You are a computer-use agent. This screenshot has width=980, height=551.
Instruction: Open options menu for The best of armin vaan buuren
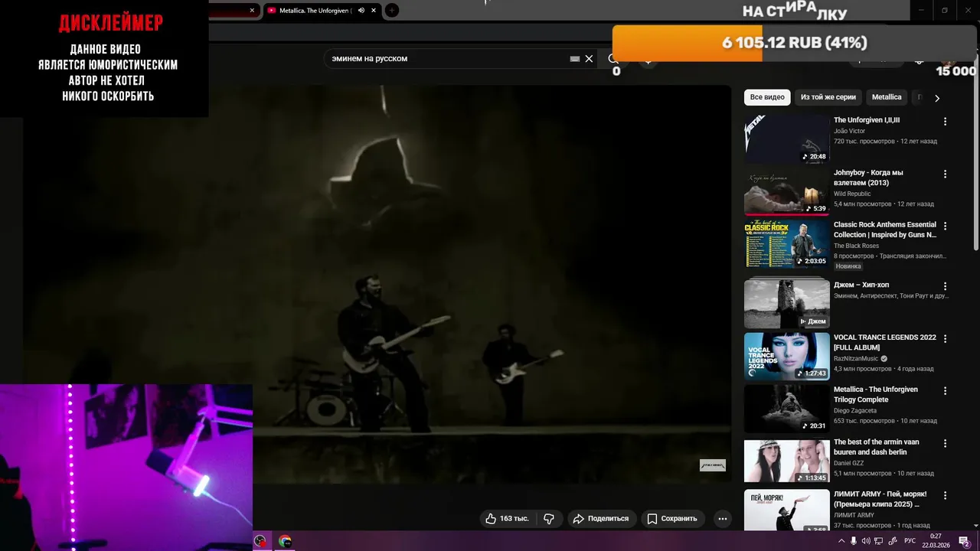point(945,443)
